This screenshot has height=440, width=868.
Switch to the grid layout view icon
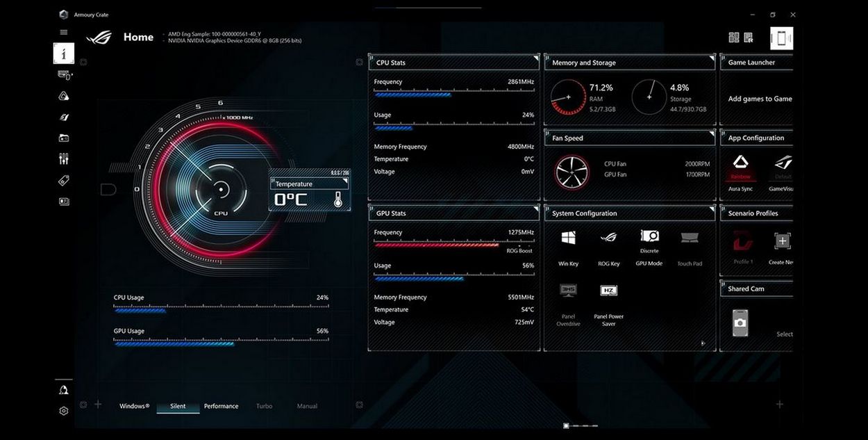734,38
